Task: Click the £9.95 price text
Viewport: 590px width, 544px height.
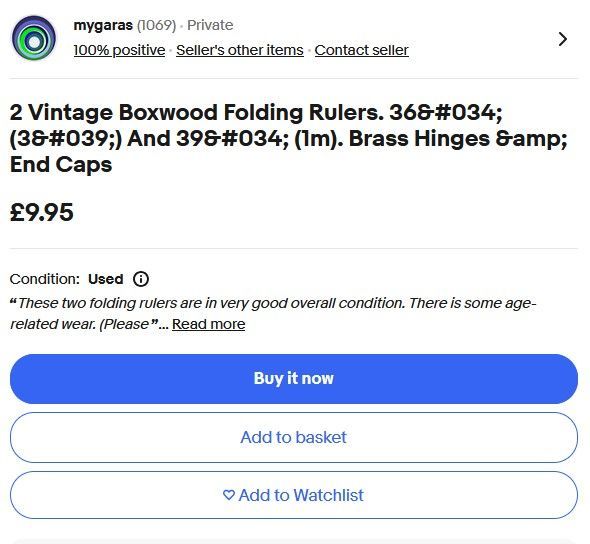Action: [42, 212]
